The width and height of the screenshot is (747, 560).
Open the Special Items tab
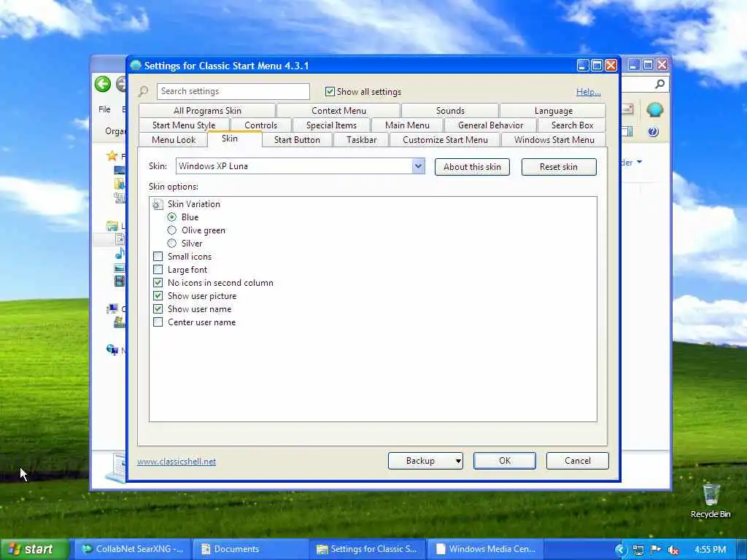[x=331, y=125]
